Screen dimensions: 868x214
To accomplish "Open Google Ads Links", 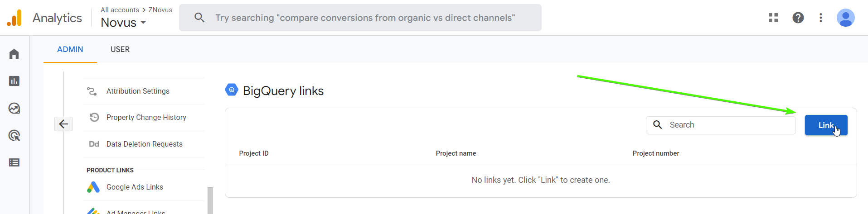I will [x=135, y=187].
